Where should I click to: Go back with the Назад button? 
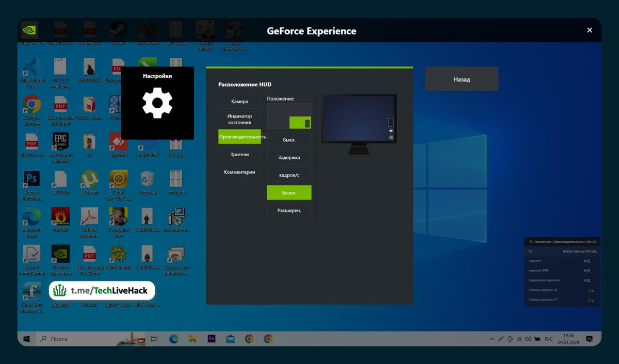462,79
